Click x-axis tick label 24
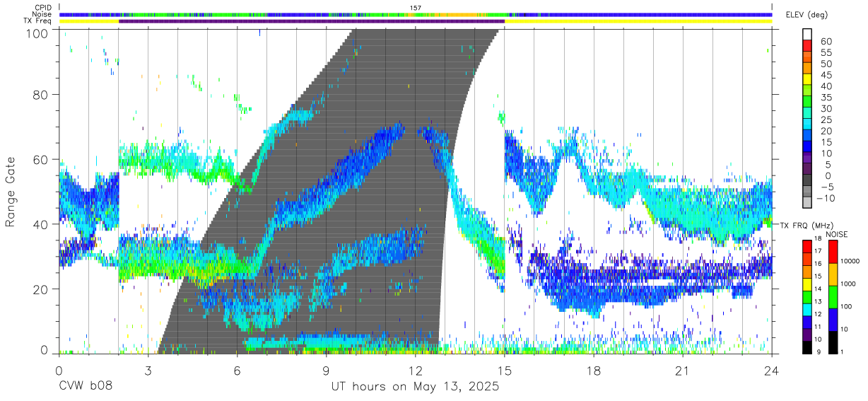 point(772,371)
